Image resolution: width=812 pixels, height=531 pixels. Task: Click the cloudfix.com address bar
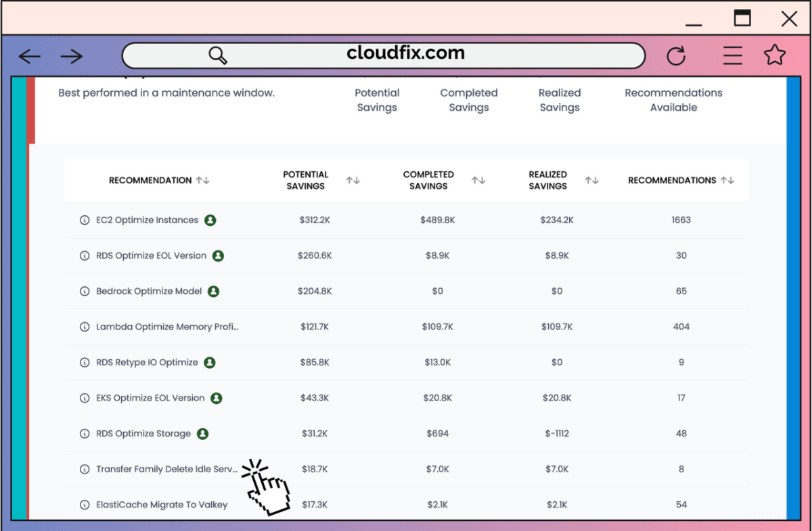coord(384,55)
